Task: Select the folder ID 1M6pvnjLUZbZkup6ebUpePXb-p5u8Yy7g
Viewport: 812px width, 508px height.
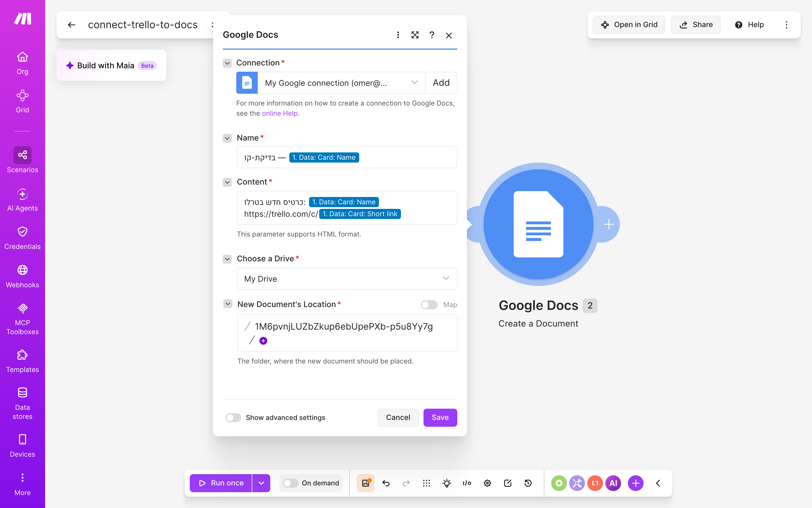Action: click(x=344, y=326)
